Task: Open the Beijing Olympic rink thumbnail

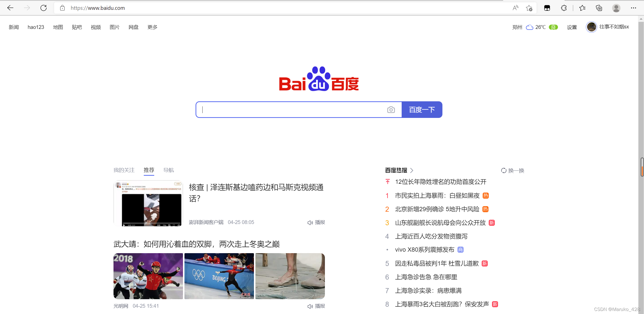Action: [219, 276]
